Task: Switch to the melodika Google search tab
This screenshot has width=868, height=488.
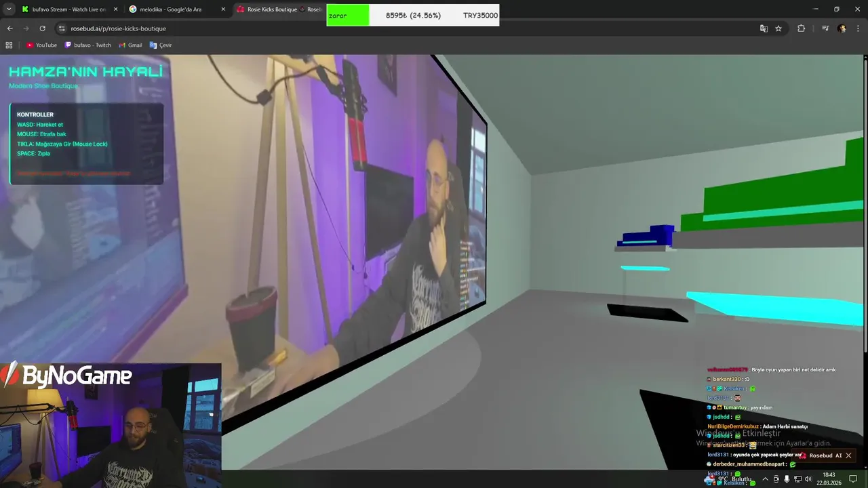Action: 176,9
